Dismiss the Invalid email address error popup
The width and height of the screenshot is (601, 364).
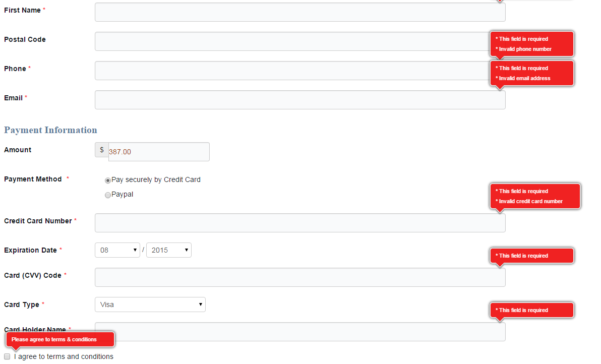[532, 73]
